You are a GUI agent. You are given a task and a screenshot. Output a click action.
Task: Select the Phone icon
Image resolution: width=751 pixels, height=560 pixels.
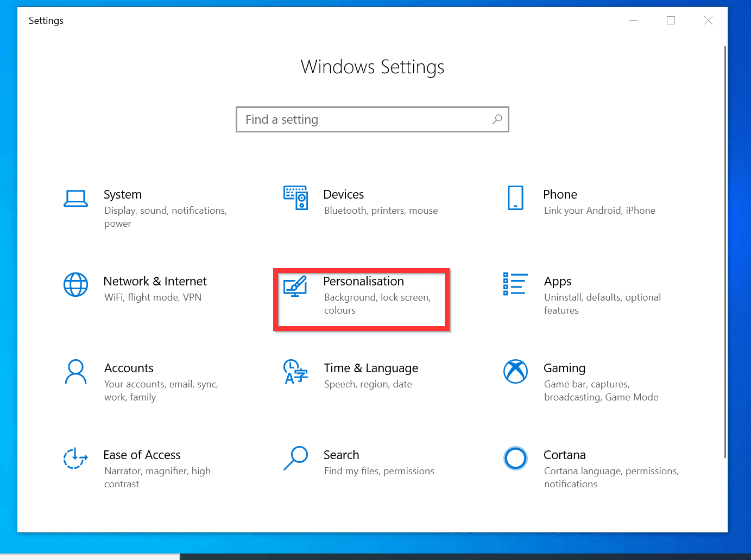click(515, 198)
